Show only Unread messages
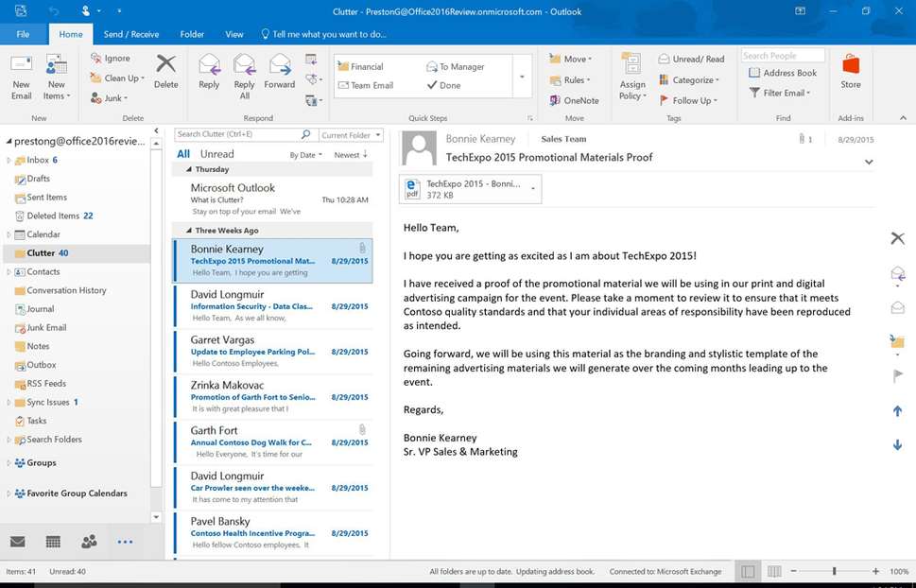Screen dimensions: 916x588 point(216,154)
